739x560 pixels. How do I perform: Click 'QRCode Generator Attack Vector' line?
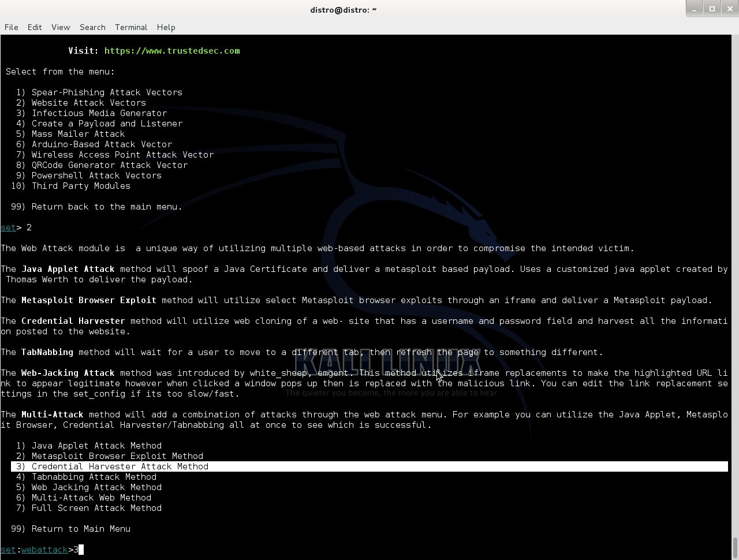[x=102, y=165]
